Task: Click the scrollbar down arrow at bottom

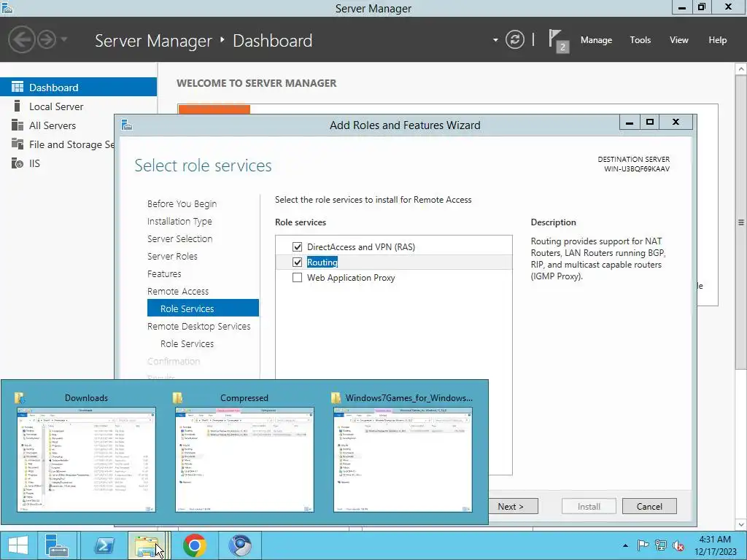Action: [741, 525]
